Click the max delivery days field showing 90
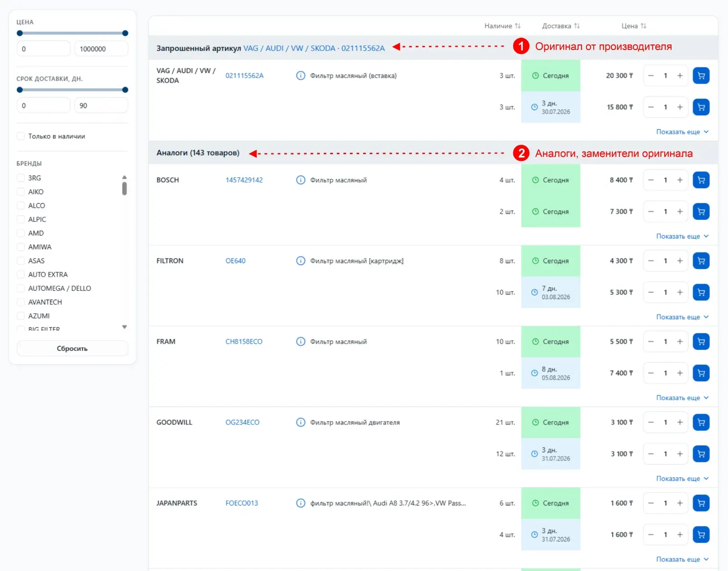Image resolution: width=728 pixels, height=571 pixels. 101,105
